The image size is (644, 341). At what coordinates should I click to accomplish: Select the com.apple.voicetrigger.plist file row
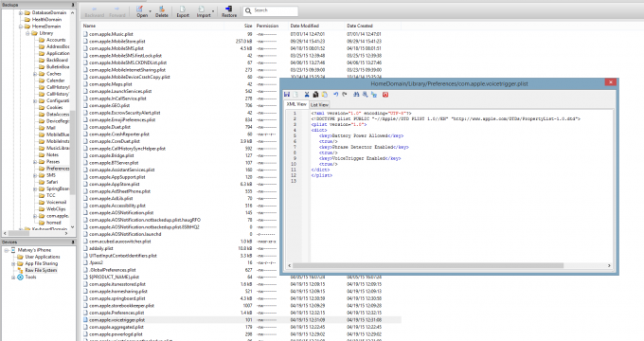(x=241, y=320)
